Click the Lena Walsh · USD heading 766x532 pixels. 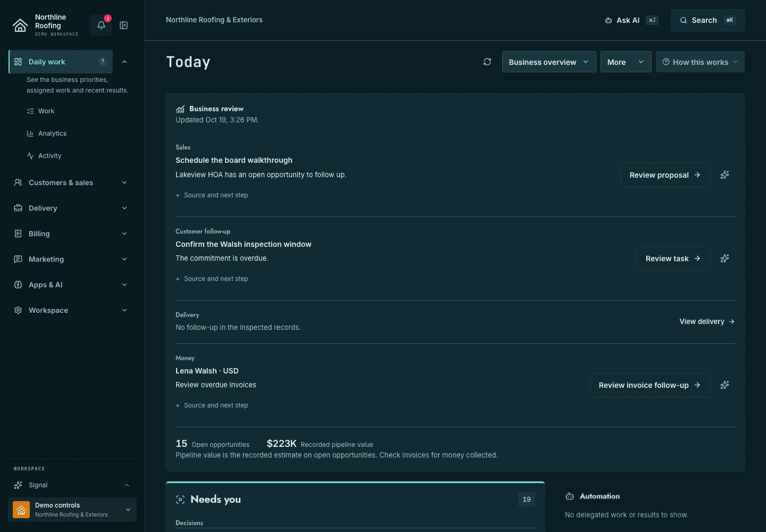[207, 371]
